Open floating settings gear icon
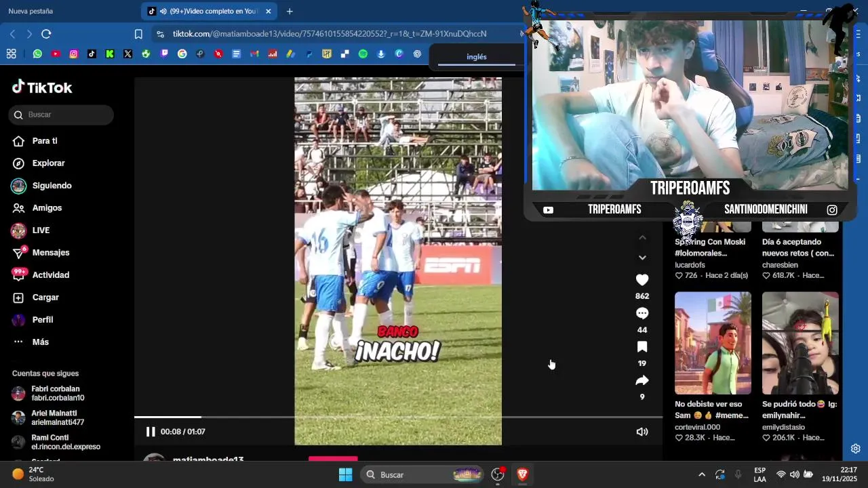 tap(856, 449)
